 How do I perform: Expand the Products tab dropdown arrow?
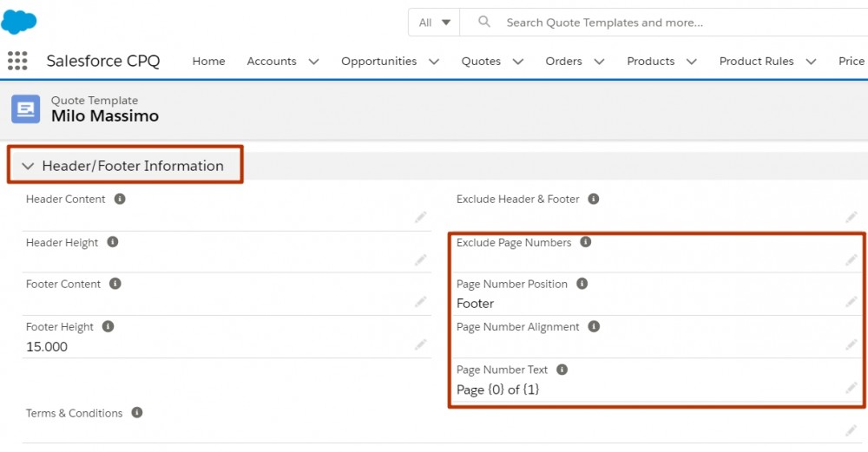pyautogui.click(x=692, y=62)
